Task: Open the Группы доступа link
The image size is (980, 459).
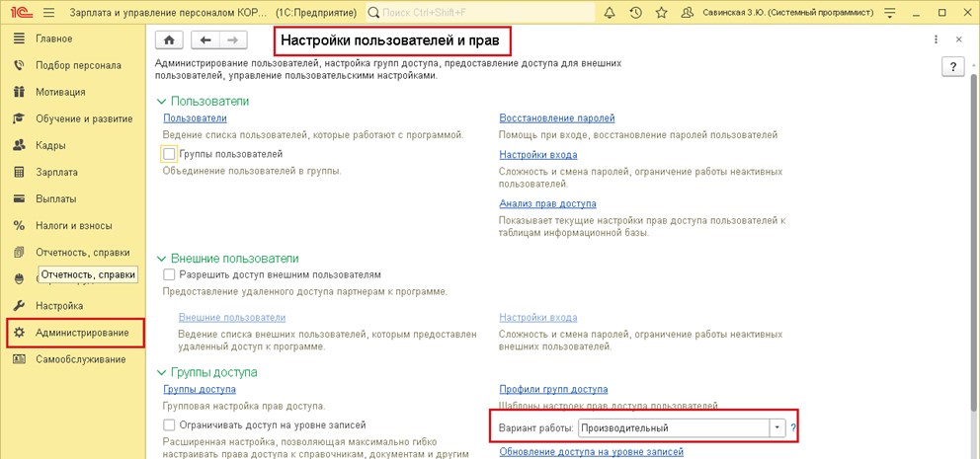Action: coord(200,389)
